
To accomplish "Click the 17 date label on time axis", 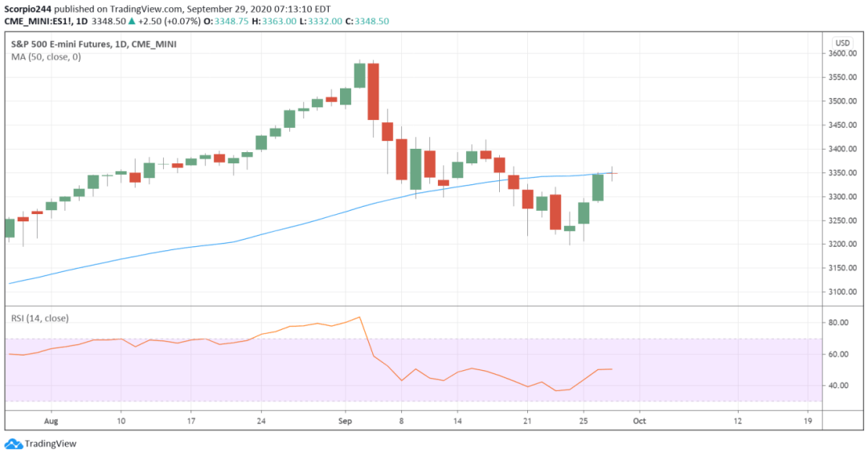I will tap(191, 421).
